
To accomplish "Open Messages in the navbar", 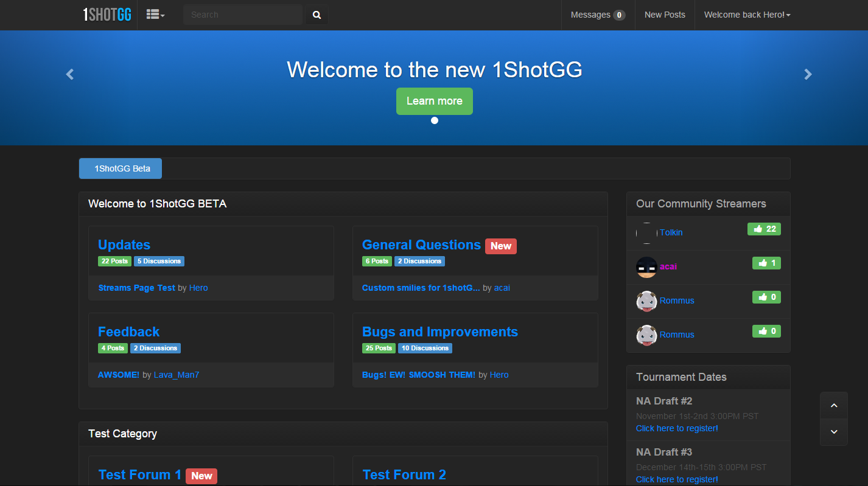I will point(598,15).
